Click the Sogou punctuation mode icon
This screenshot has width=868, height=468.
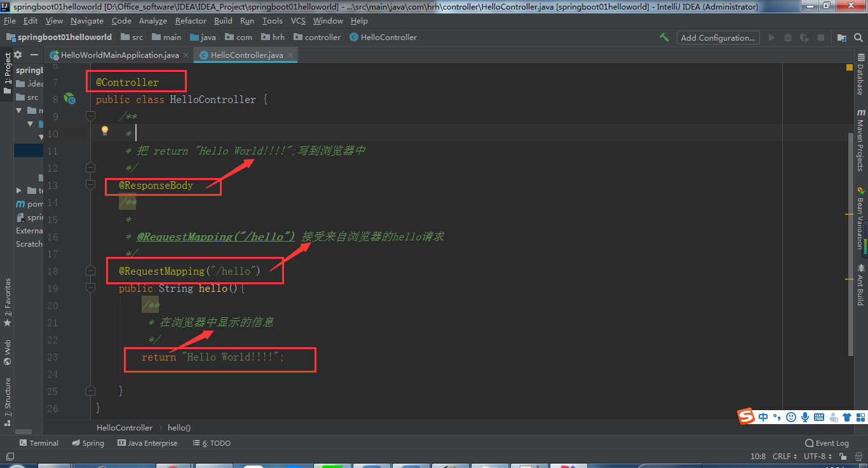pos(776,418)
